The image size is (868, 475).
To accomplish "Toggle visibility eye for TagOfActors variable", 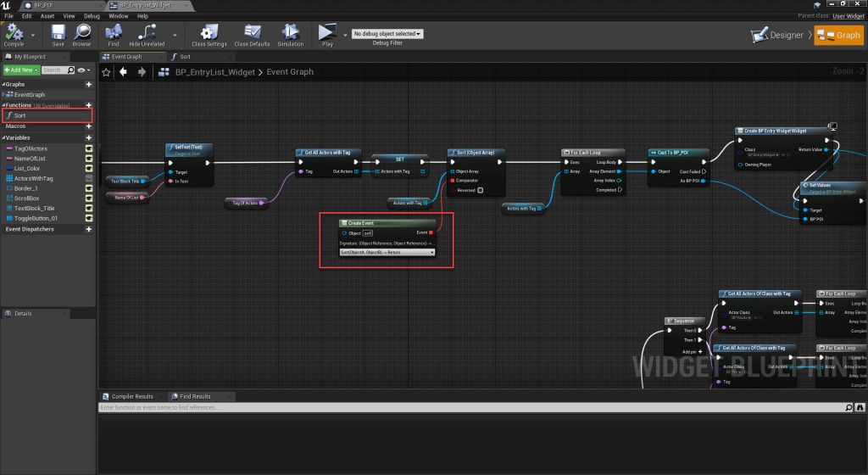I will click(x=88, y=148).
